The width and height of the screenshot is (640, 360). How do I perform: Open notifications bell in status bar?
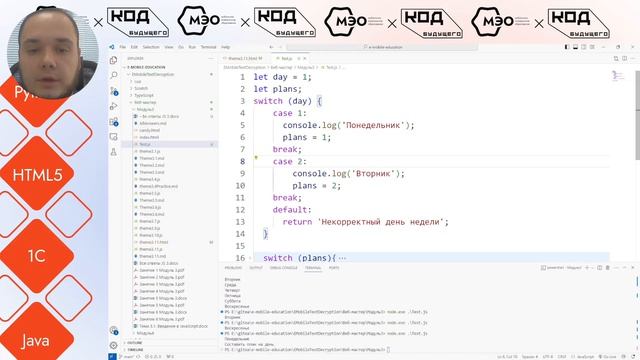(633, 357)
